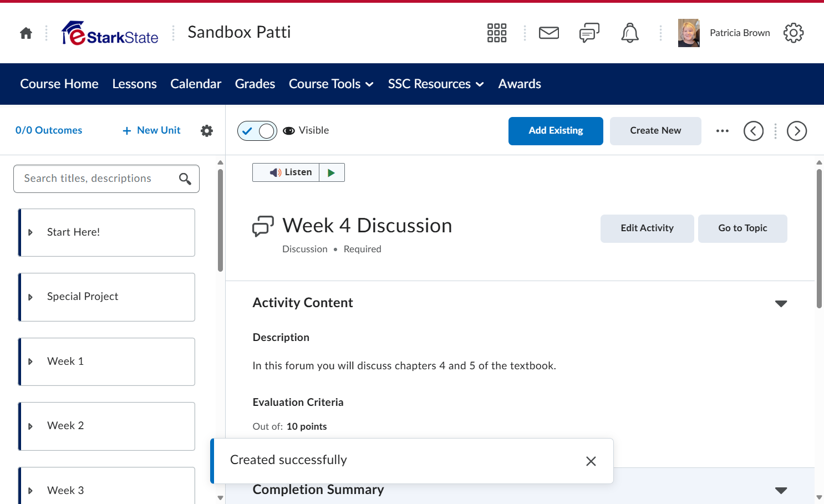
Task: Open Calendar in navbar
Action: click(196, 84)
